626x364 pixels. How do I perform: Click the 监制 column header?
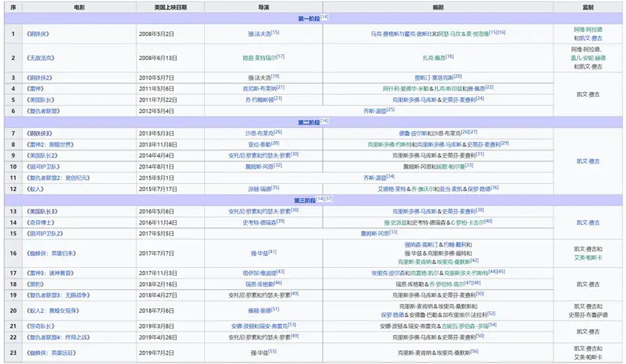tap(588, 7)
